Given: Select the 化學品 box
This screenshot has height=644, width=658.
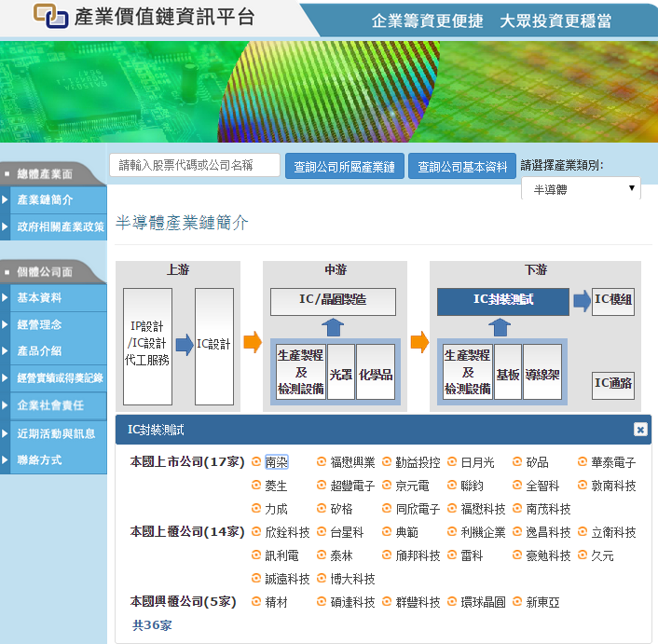Looking at the screenshot, I should (x=376, y=372).
